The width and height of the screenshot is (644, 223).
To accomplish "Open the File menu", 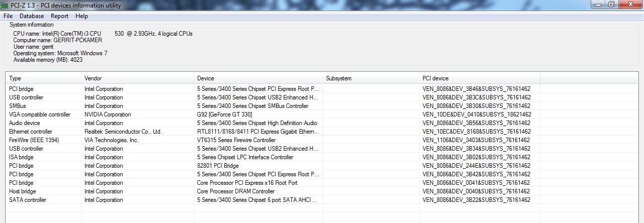I will (x=8, y=16).
